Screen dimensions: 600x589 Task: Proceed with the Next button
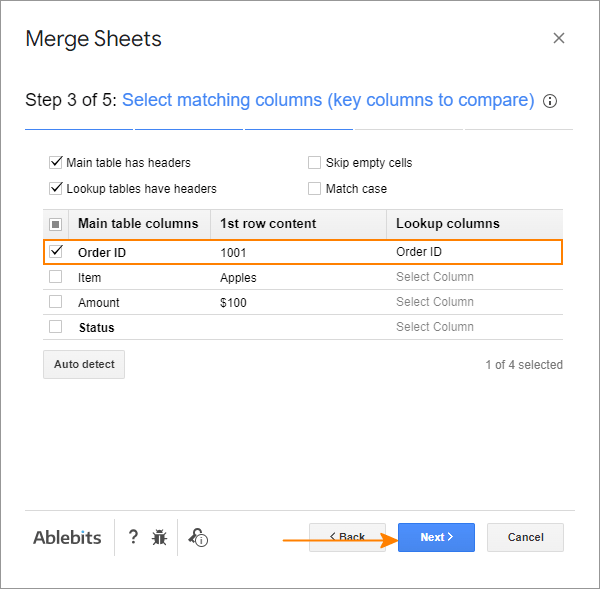[x=436, y=537]
